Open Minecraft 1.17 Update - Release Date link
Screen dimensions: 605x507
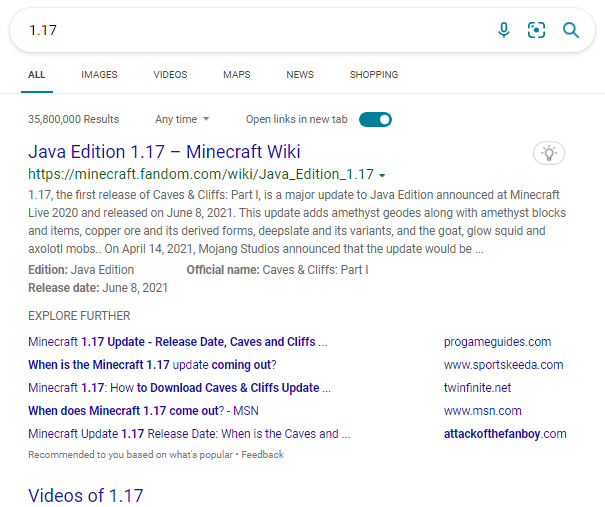(177, 342)
